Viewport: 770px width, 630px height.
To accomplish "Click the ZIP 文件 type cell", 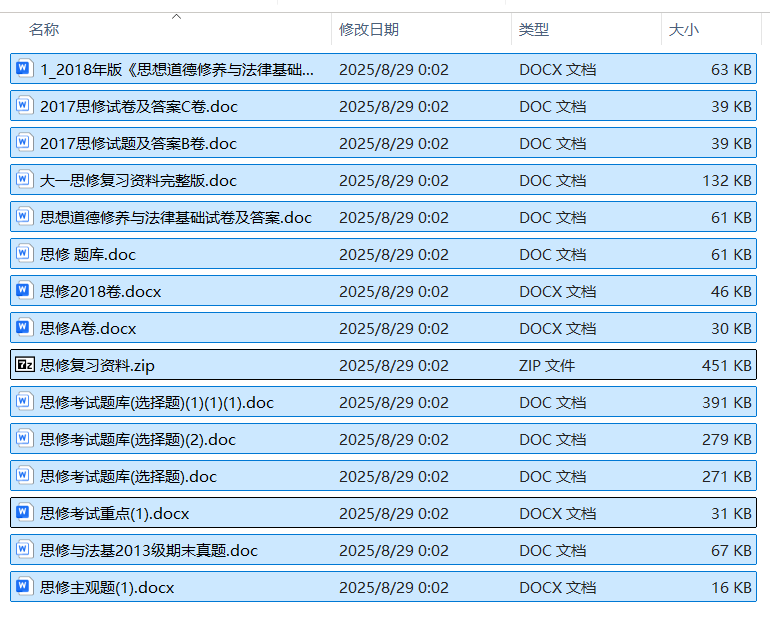I will click(547, 365).
